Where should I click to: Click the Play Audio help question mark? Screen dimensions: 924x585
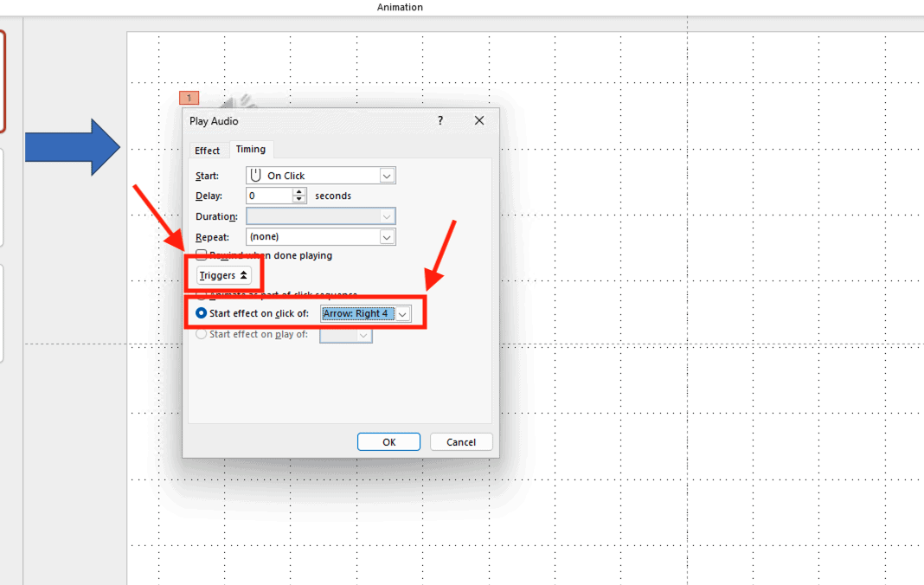tap(440, 120)
